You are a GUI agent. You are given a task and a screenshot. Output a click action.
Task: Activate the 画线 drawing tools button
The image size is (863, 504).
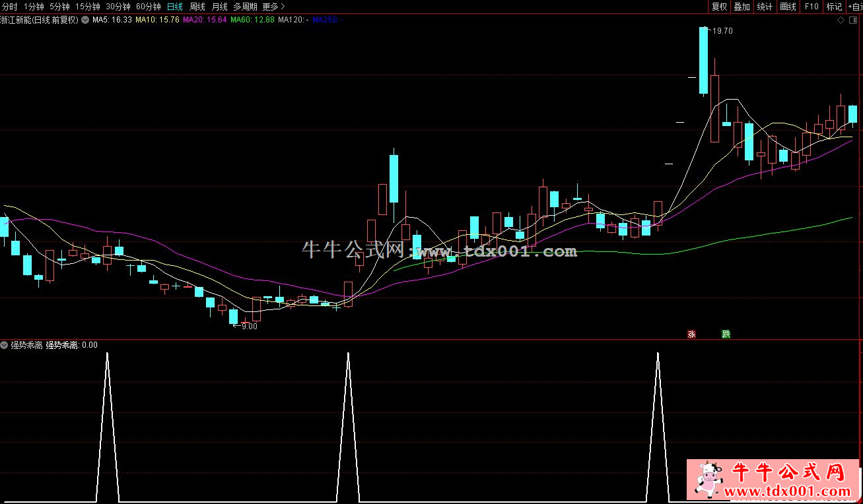click(788, 7)
